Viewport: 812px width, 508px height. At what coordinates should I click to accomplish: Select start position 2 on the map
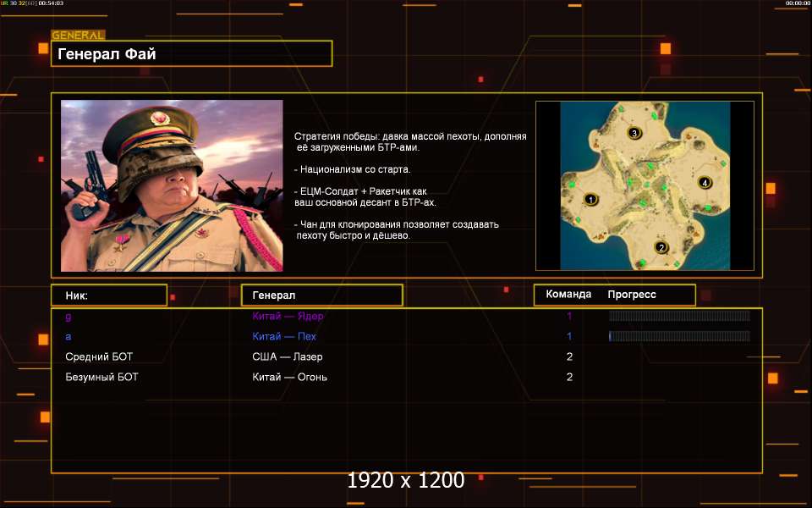coord(661,247)
